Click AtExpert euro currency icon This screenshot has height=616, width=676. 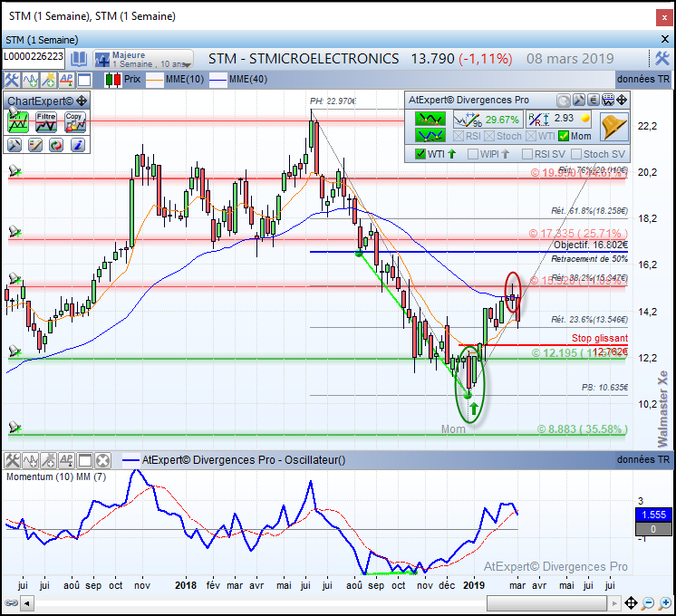(594, 100)
